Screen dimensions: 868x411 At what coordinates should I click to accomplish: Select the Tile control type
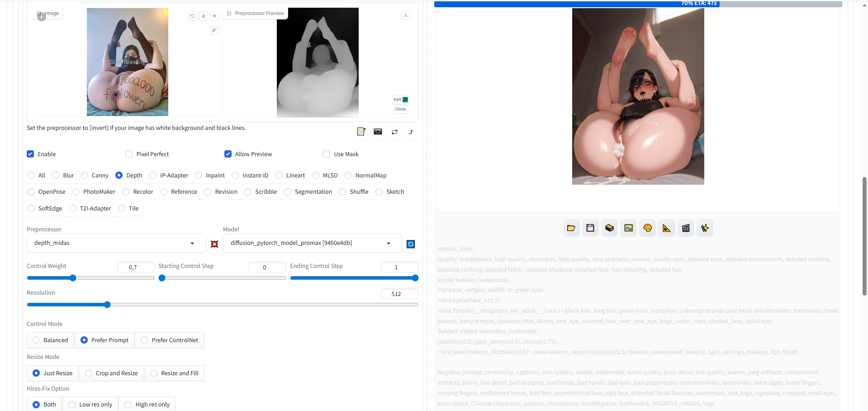point(122,208)
